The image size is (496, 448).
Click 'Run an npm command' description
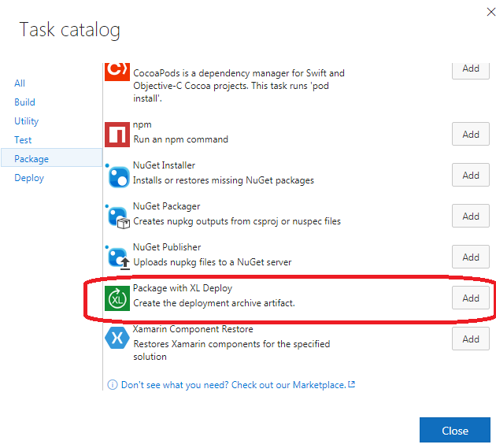180,139
